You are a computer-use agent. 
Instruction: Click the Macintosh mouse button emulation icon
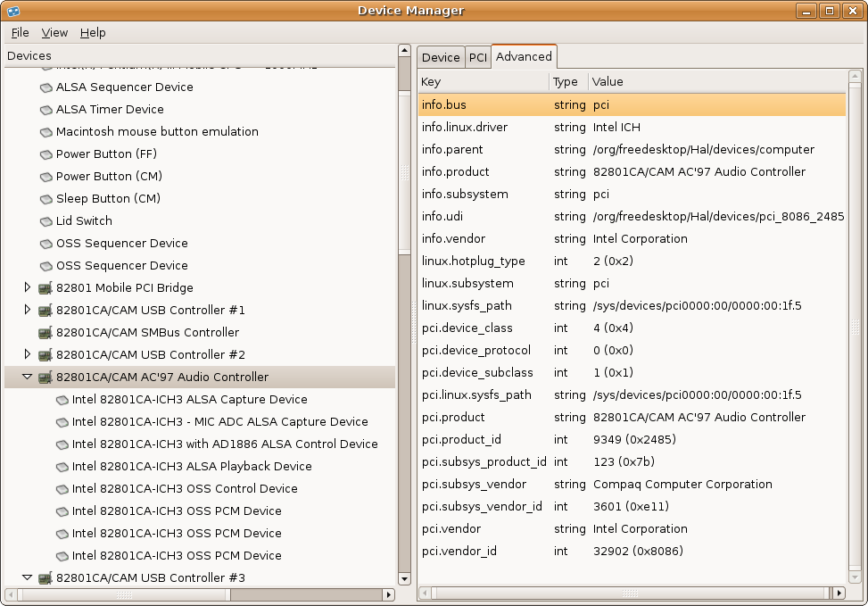tap(45, 132)
